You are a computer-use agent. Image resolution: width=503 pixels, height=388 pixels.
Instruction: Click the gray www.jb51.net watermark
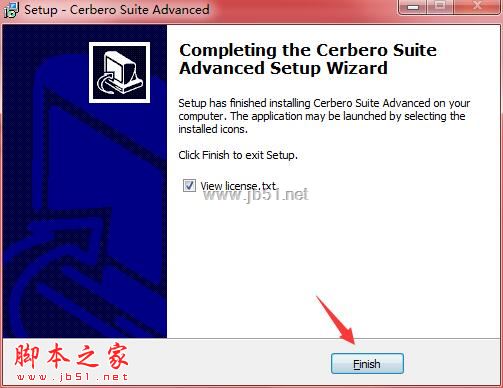click(x=256, y=195)
